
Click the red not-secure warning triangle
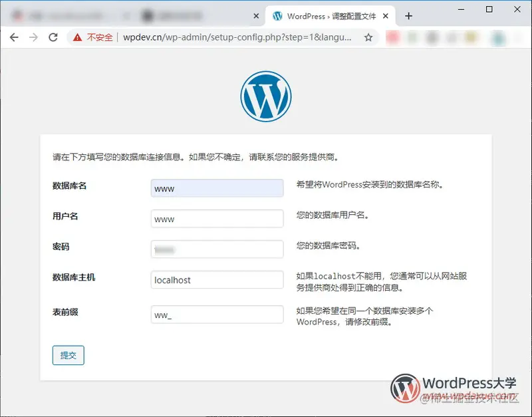[77, 37]
